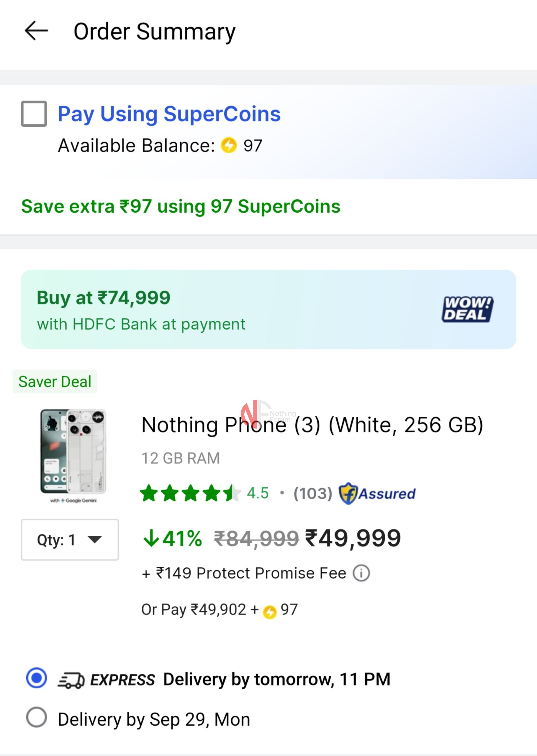Screen dimensions: 537x756
Task: Tap the Pay Using SuperCoins label
Action: click(x=169, y=114)
